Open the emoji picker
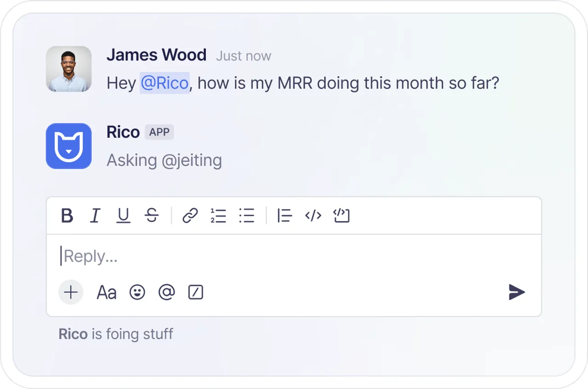 137,292
